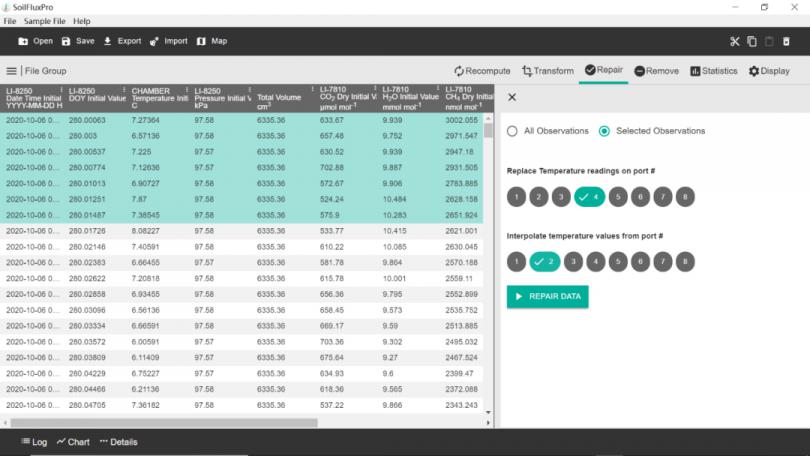
Task: Select the Selected Observations radio button
Action: 604,131
